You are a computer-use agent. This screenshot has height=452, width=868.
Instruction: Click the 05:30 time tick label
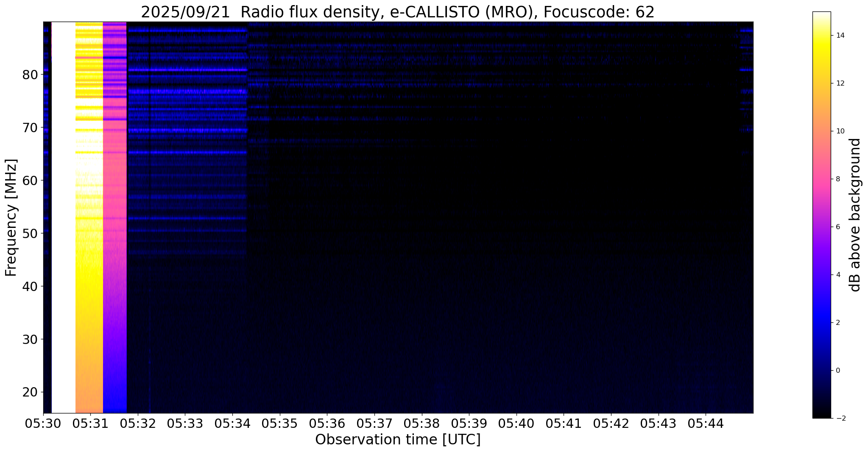pyautogui.click(x=43, y=423)
